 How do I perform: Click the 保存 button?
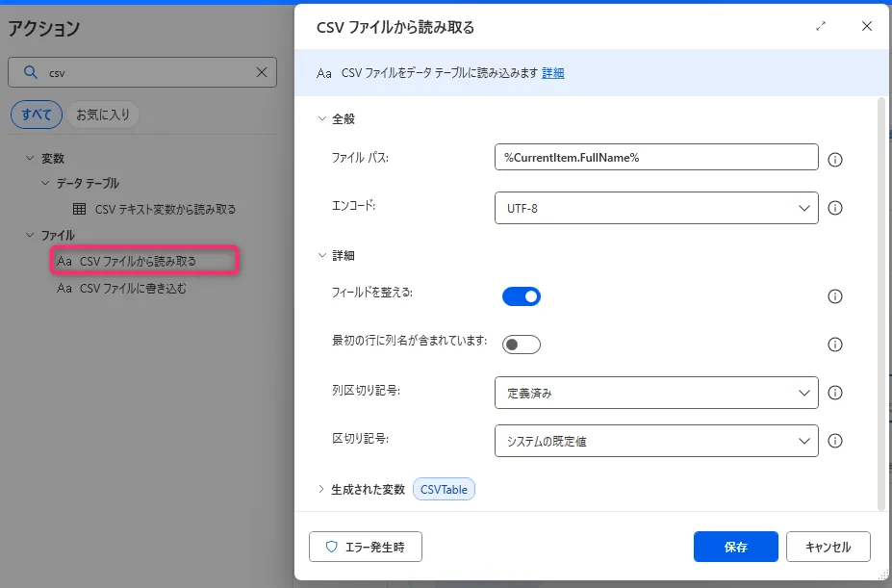click(x=735, y=547)
